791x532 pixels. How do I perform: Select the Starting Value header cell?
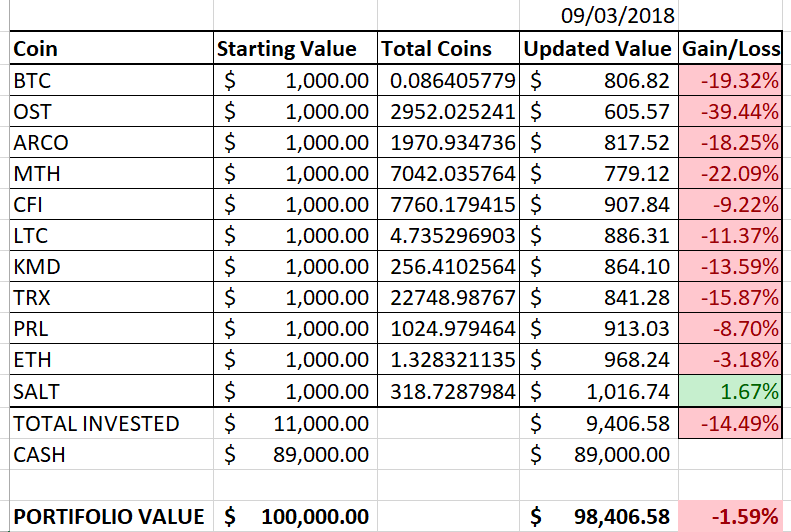click(293, 48)
